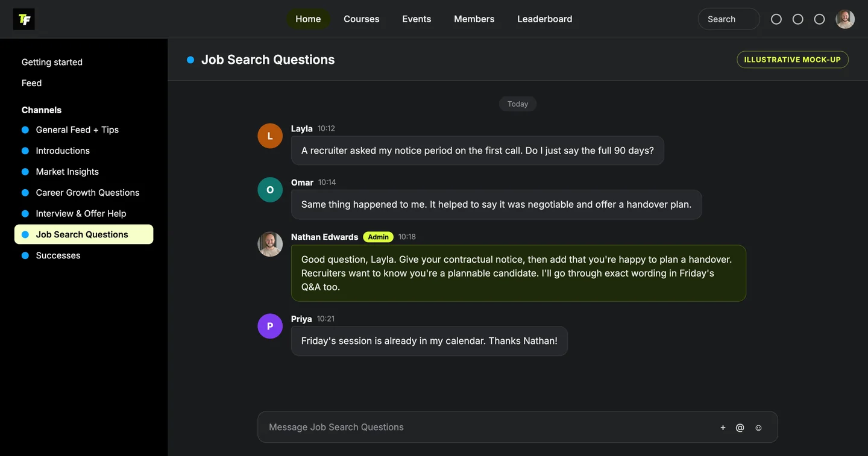Click the @ mention icon in message box
868x456 pixels.
click(x=740, y=428)
